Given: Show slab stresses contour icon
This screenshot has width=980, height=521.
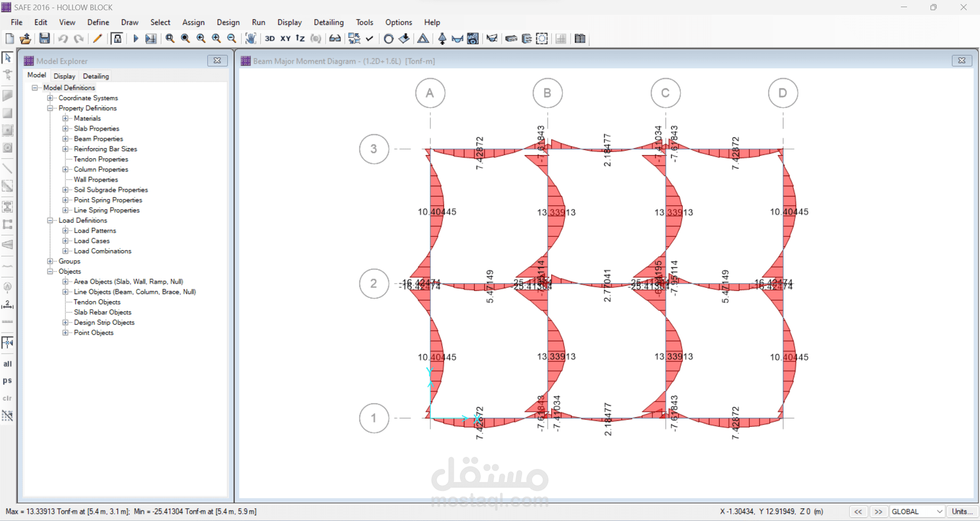Looking at the screenshot, I should point(473,39).
